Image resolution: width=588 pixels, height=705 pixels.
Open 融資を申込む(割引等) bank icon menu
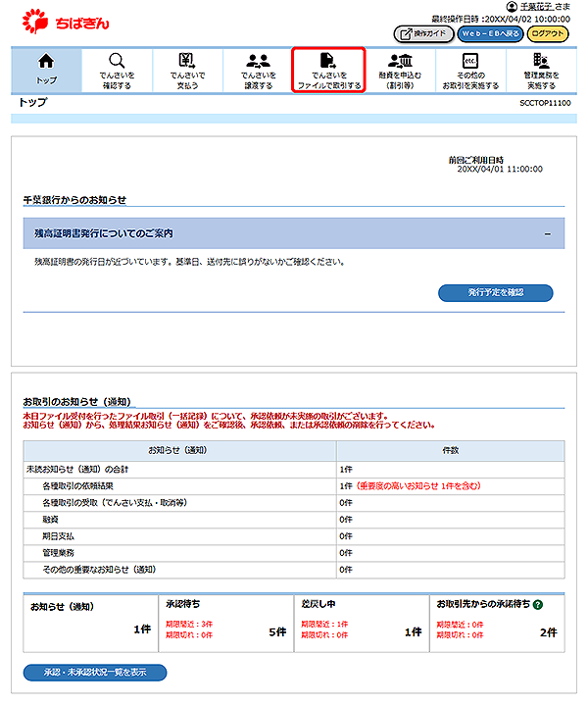400,69
